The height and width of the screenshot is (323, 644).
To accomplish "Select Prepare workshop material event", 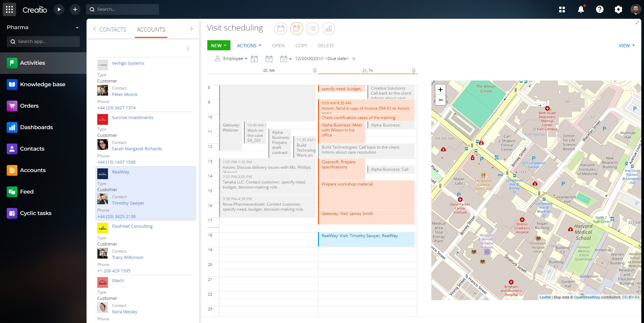I will [x=366, y=195].
